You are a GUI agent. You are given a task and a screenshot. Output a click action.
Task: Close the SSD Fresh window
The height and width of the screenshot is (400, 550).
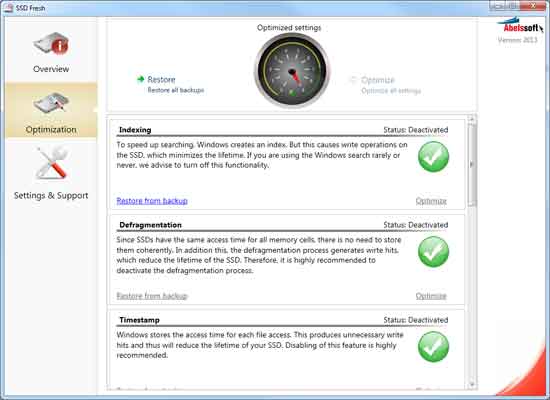[x=533, y=6]
